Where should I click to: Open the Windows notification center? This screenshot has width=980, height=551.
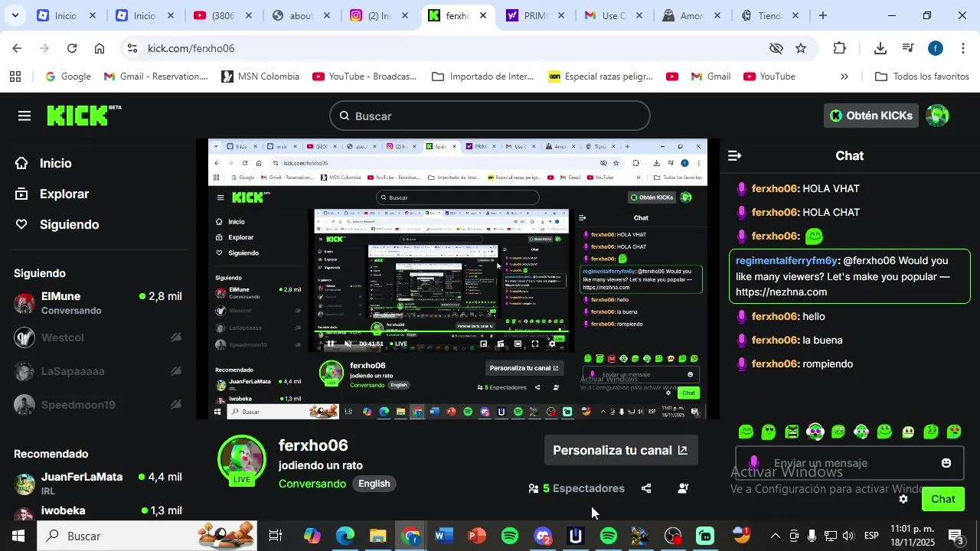pyautogui.click(x=955, y=536)
